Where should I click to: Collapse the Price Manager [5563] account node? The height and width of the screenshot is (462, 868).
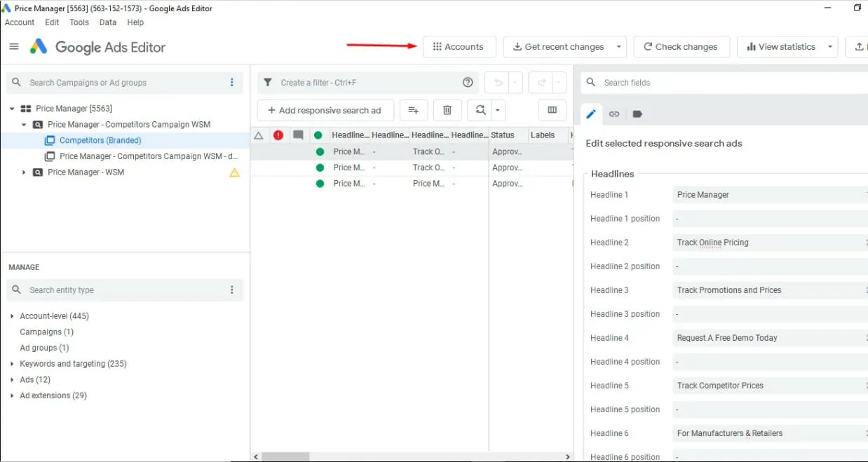point(12,109)
